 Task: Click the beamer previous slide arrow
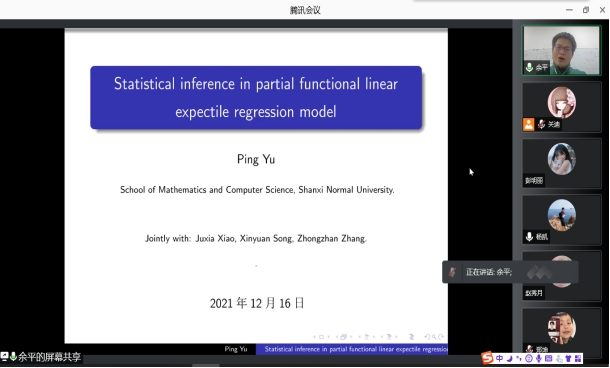pos(315,337)
